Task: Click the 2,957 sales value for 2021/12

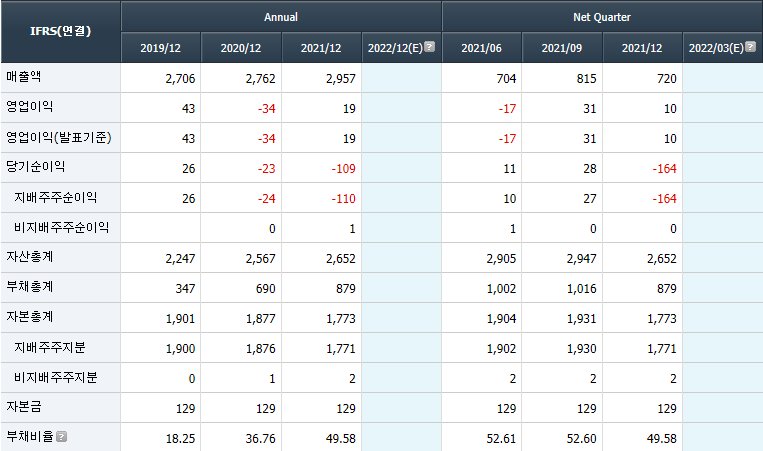Action: click(x=341, y=78)
